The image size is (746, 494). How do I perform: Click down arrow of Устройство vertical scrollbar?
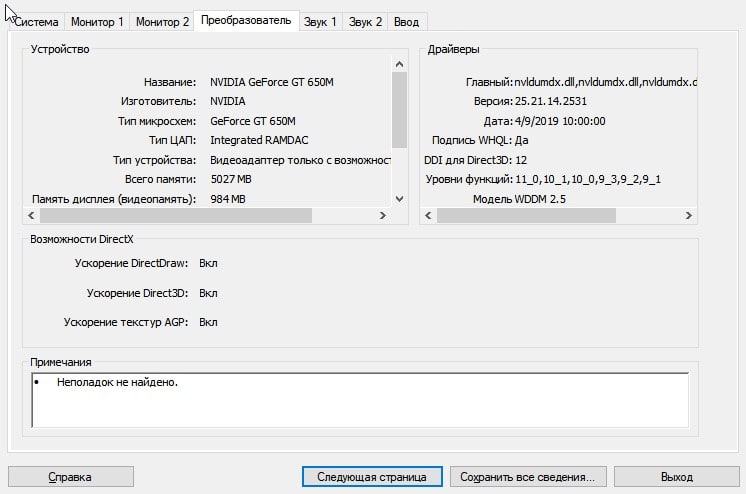[x=399, y=199]
